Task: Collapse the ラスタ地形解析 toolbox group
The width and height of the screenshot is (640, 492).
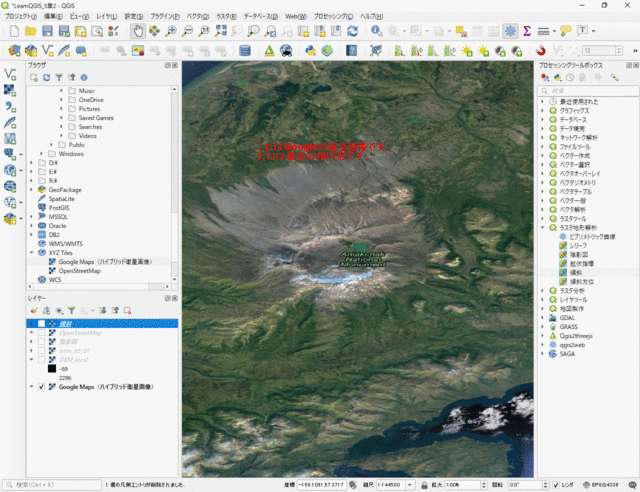Action: pos(542,227)
